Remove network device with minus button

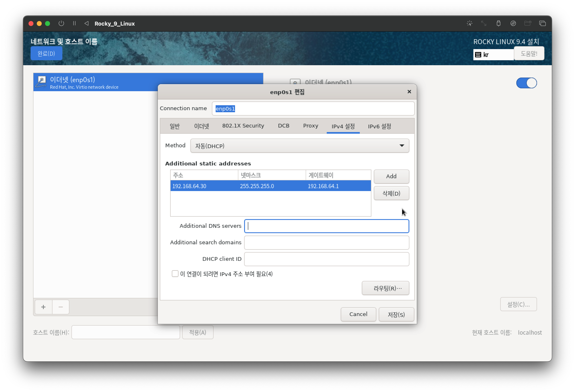61,307
